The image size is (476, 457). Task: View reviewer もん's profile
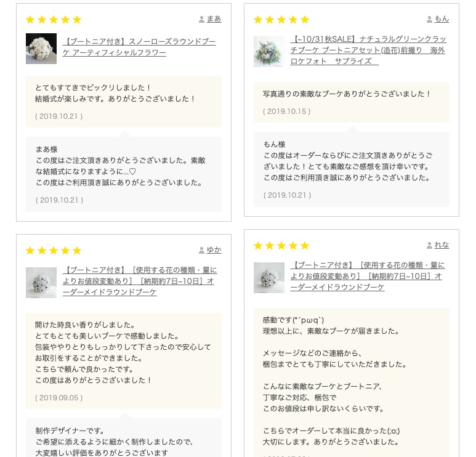(x=442, y=19)
